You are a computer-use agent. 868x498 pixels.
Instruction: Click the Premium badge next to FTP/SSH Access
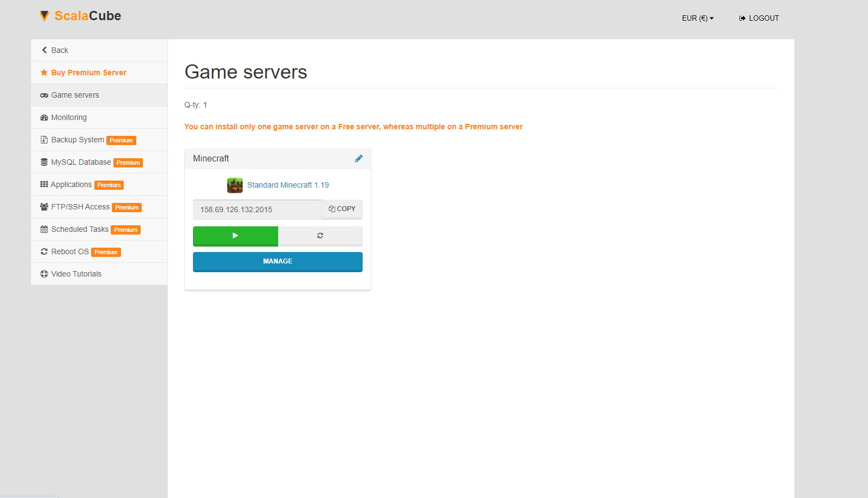[127, 207]
